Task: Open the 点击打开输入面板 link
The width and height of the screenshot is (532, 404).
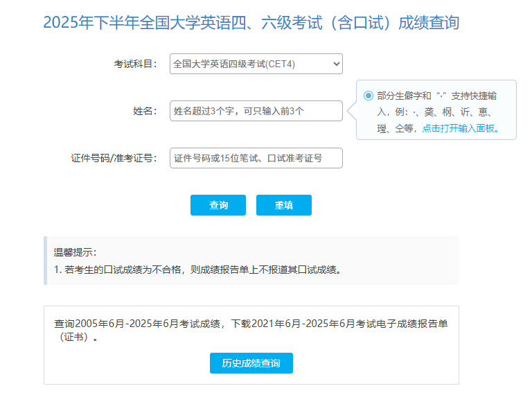Action: coord(460,128)
